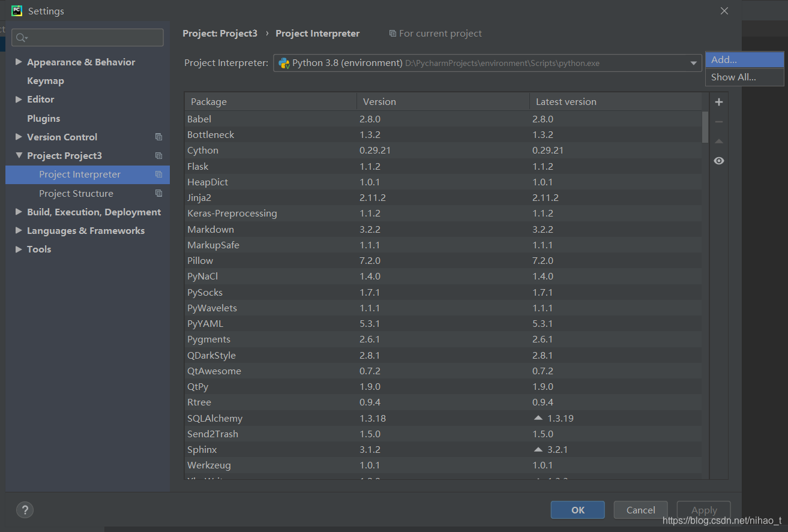Image resolution: width=788 pixels, height=532 pixels.
Task: Select the Cython package row
Action: point(443,150)
